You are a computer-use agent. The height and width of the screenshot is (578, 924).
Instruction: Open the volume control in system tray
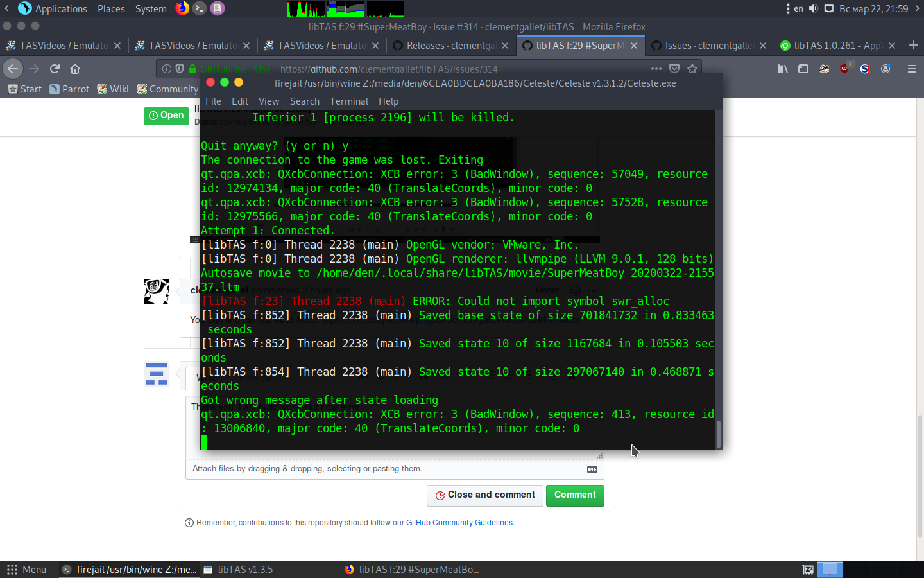[x=814, y=8]
